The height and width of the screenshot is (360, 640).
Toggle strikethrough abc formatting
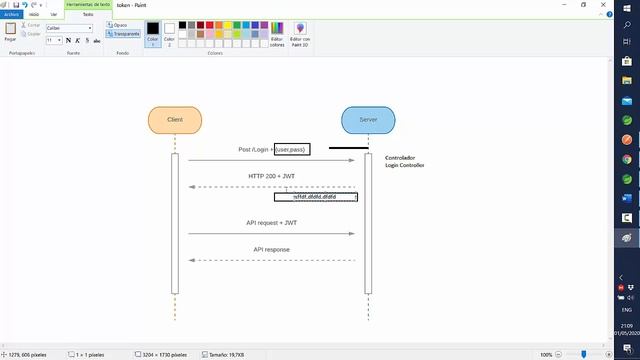[97, 40]
